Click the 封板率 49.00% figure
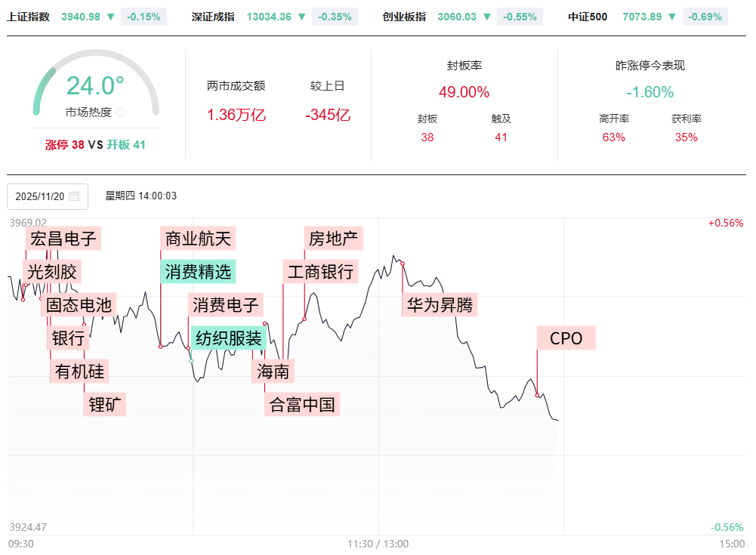 pyautogui.click(x=464, y=92)
